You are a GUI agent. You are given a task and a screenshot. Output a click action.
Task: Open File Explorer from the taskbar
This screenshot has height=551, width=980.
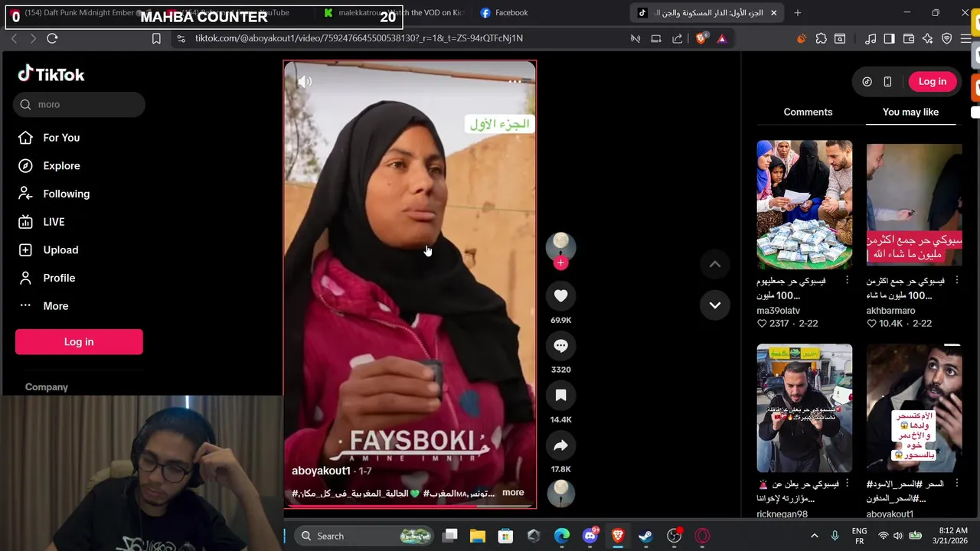pos(478,536)
